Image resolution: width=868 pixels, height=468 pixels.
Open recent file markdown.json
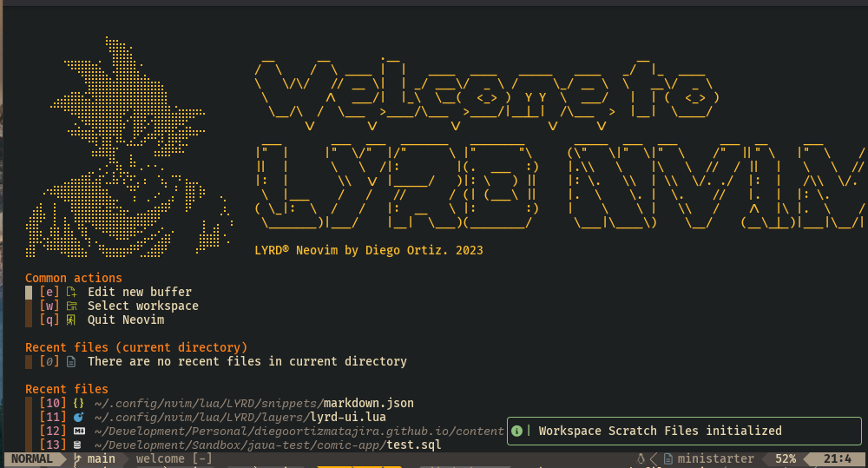click(254, 403)
